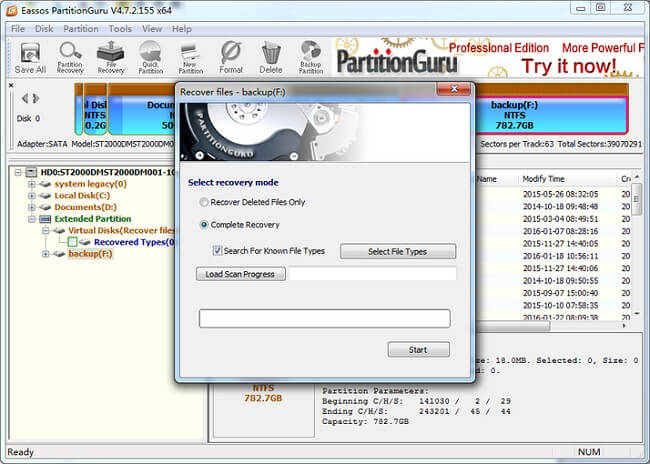Open the Tools menu
This screenshot has height=464, width=650.
120,29
